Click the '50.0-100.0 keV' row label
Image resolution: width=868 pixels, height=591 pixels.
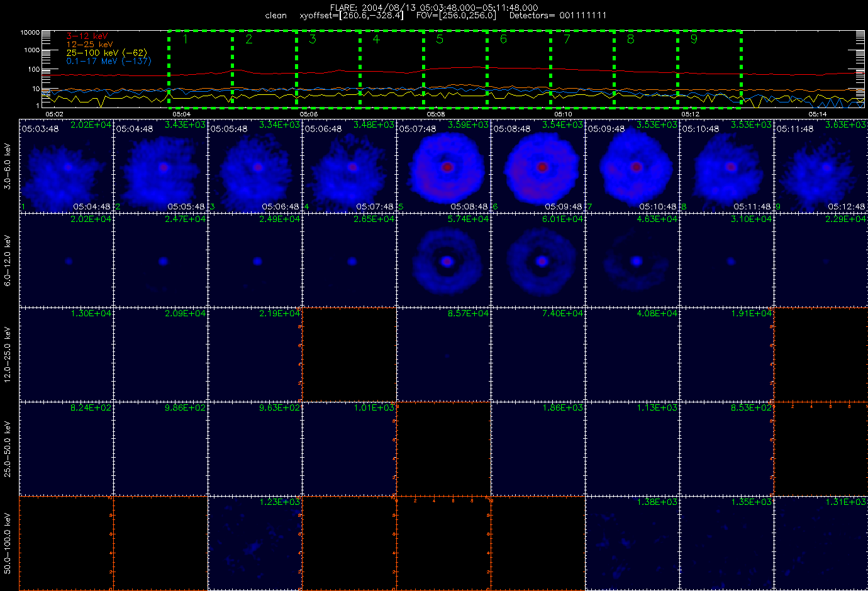click(8, 543)
